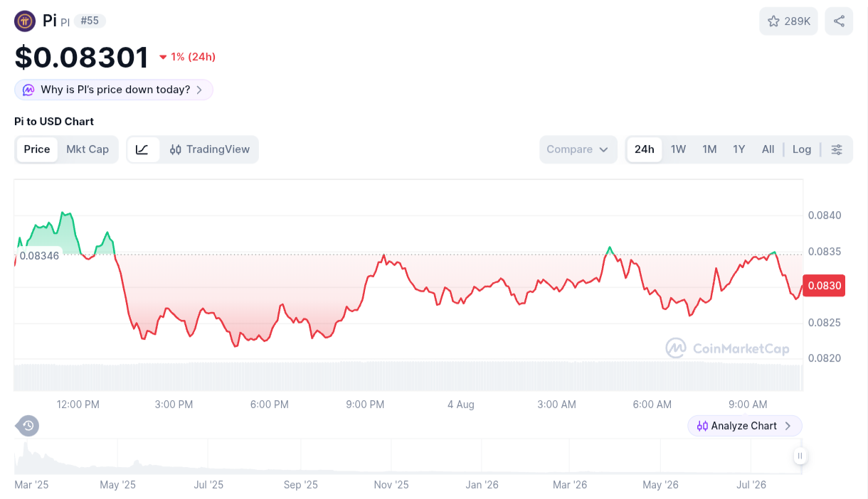Select the Price tab

37,149
